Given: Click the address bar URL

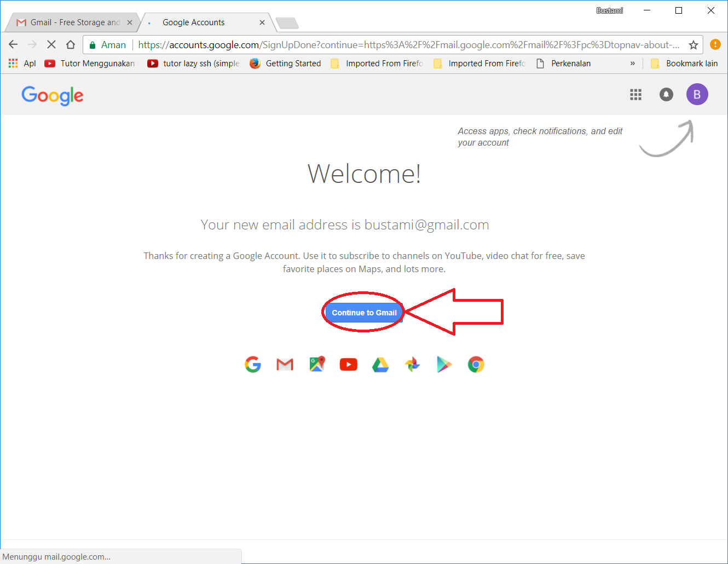Looking at the screenshot, I should pos(408,45).
